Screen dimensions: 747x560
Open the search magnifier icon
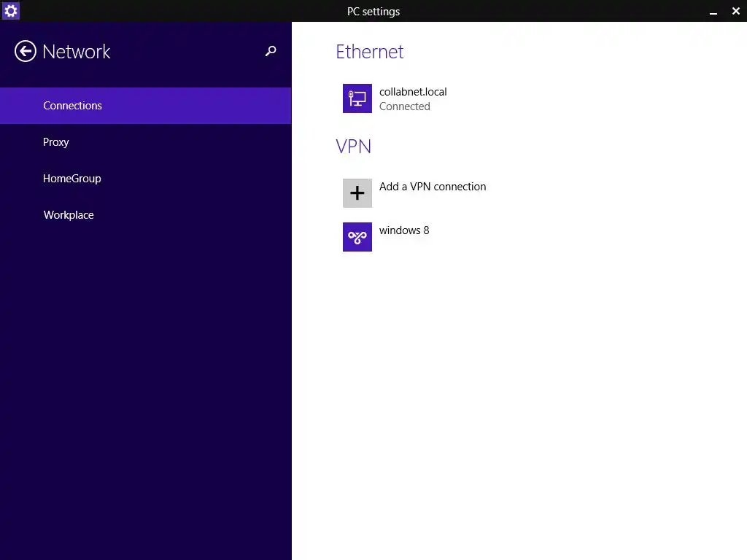pos(271,51)
